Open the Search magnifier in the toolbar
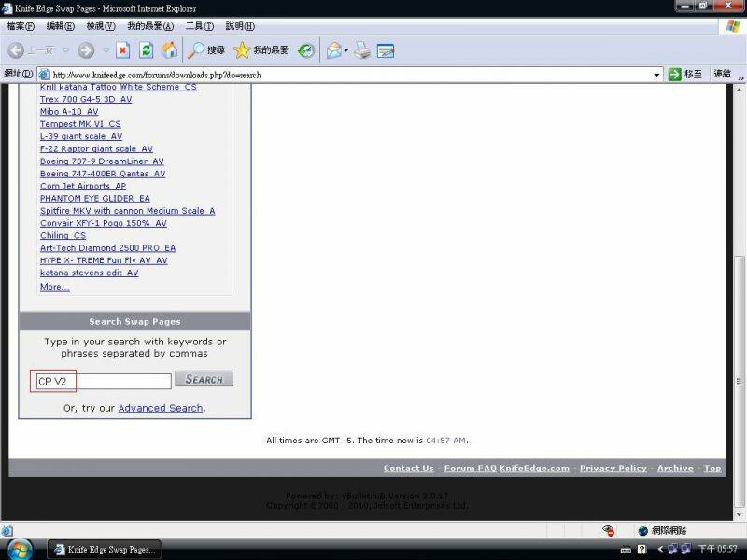The width and height of the screenshot is (747, 560). [195, 50]
